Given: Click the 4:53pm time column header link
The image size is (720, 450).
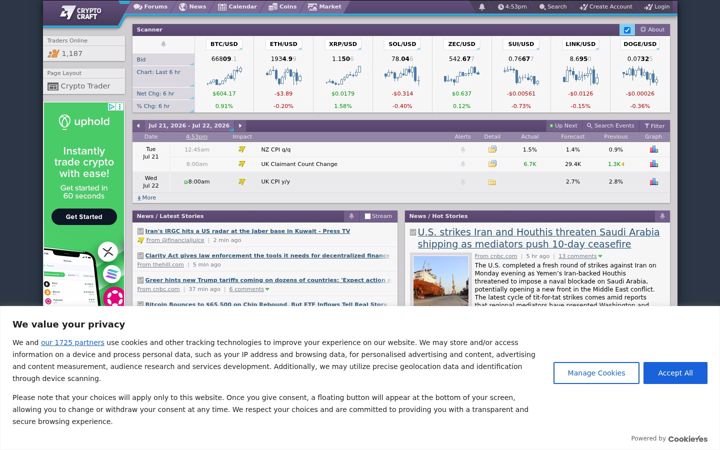Looking at the screenshot, I should tap(197, 137).
